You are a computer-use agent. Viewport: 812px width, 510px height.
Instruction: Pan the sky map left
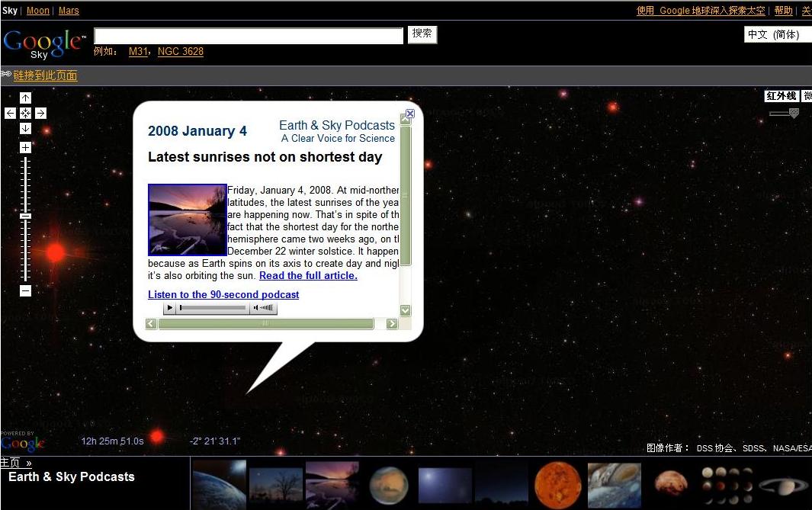(x=10, y=114)
